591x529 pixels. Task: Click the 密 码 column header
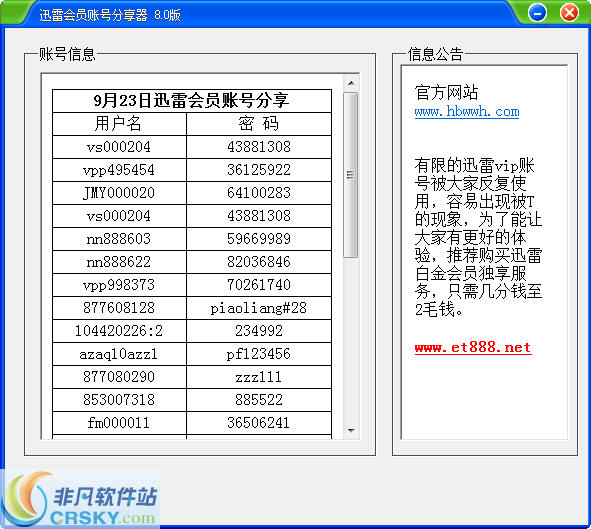(x=259, y=124)
